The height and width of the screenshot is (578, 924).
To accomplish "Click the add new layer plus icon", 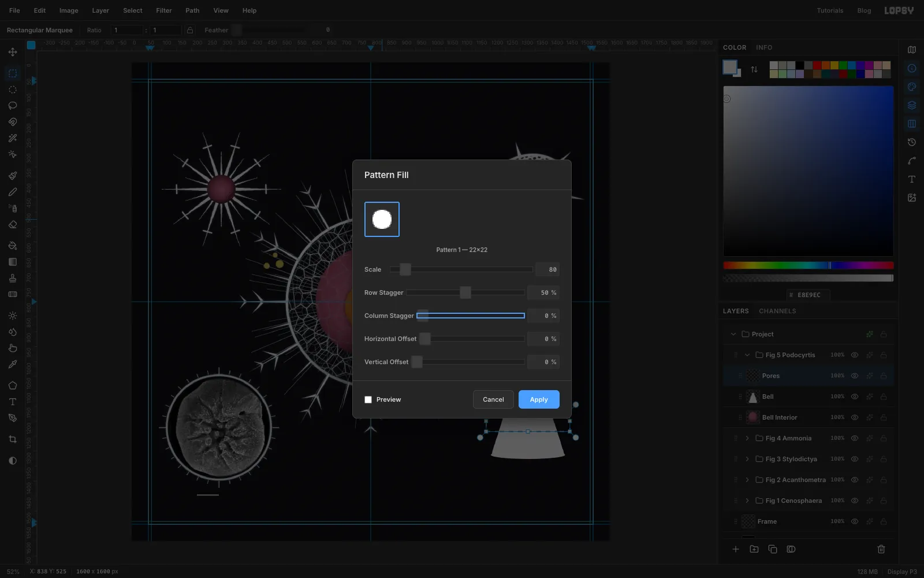I will click(736, 549).
